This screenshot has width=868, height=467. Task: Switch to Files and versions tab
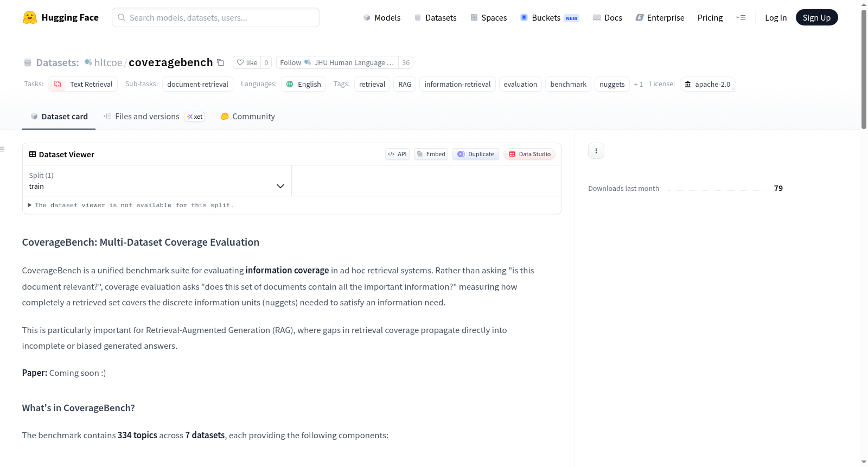point(154,117)
